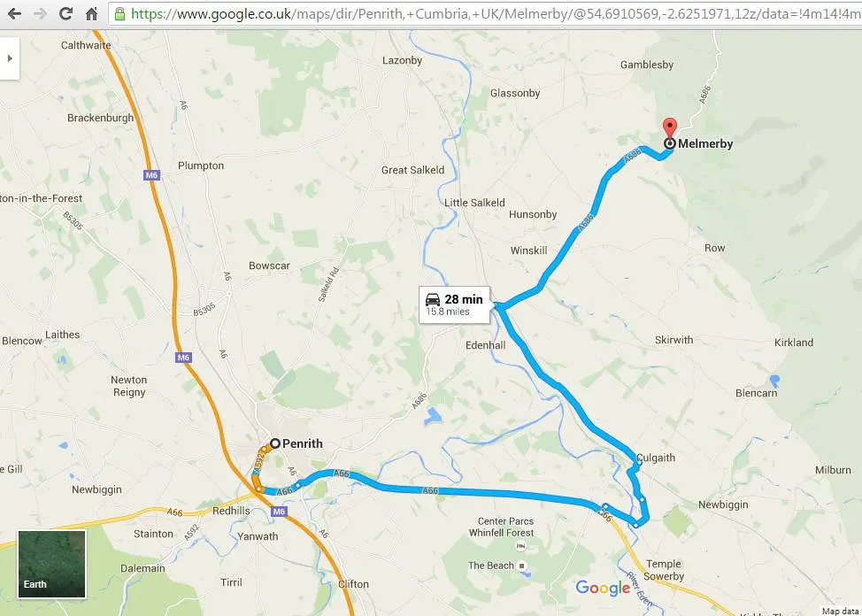Screen dimensions: 862x616
Task: Click the green padlock security icon
Action: click(119, 14)
